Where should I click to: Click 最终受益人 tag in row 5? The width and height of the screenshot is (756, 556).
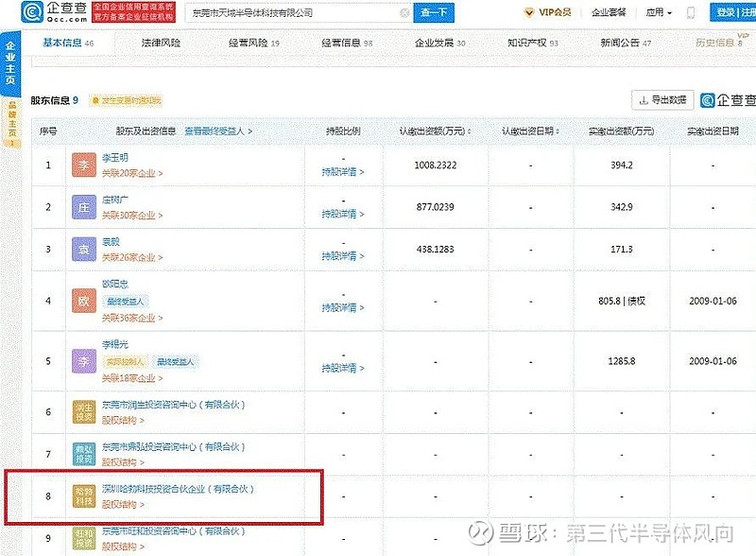pos(176,361)
